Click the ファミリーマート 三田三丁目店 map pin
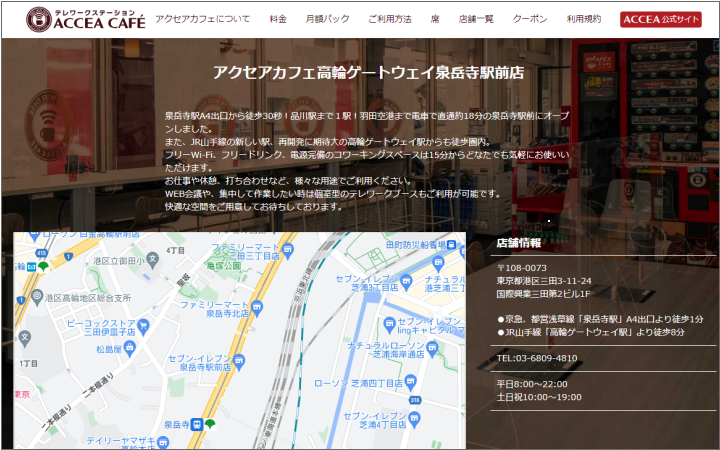The width and height of the screenshot is (720, 450). (x=288, y=250)
